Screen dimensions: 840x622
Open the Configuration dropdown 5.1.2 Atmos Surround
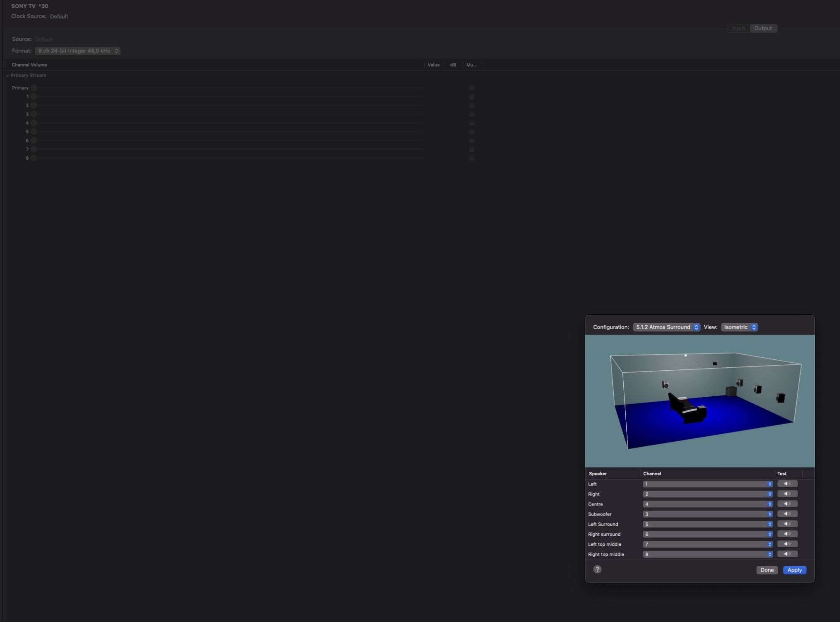pos(666,327)
